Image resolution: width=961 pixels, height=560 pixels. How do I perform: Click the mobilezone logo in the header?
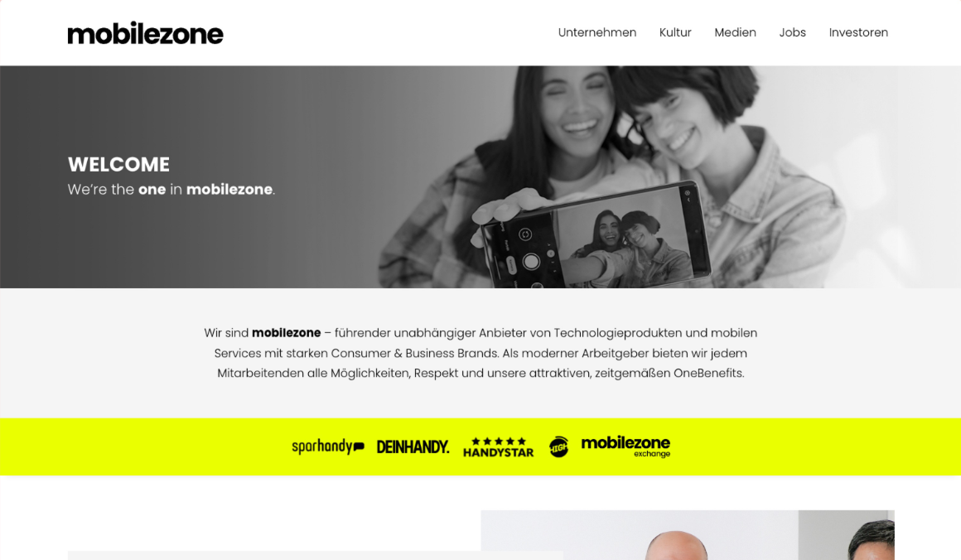[145, 33]
